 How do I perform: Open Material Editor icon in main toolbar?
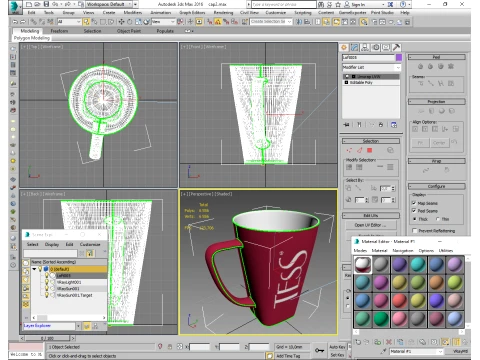pos(364,22)
